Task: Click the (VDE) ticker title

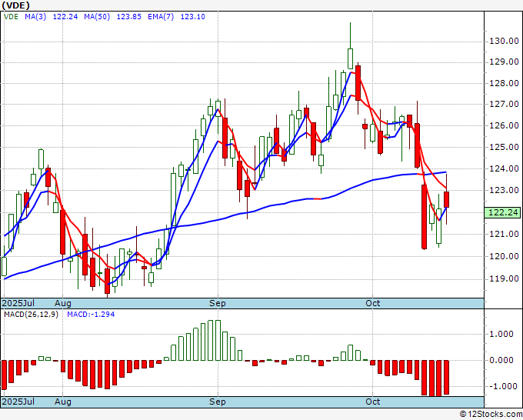Action: tap(18, 5)
